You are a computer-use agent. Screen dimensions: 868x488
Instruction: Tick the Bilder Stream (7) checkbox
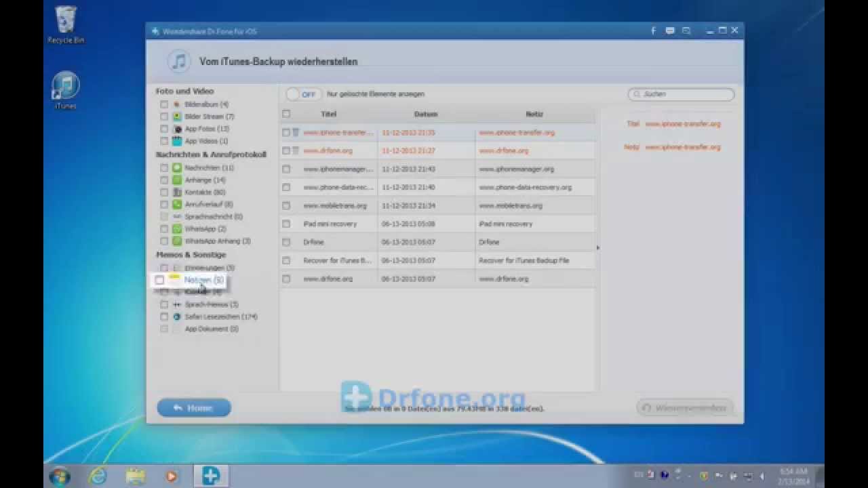[164, 117]
